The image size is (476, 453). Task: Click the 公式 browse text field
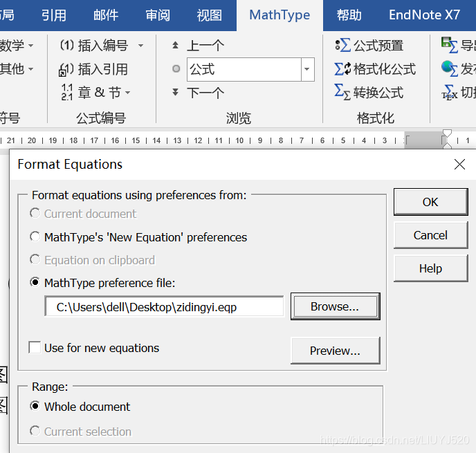(x=244, y=69)
